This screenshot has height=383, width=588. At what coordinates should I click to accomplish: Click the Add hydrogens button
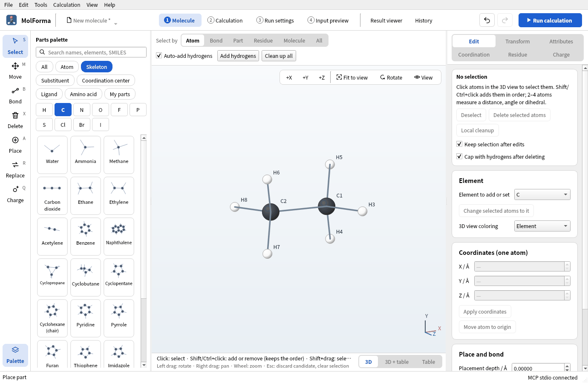238,56
